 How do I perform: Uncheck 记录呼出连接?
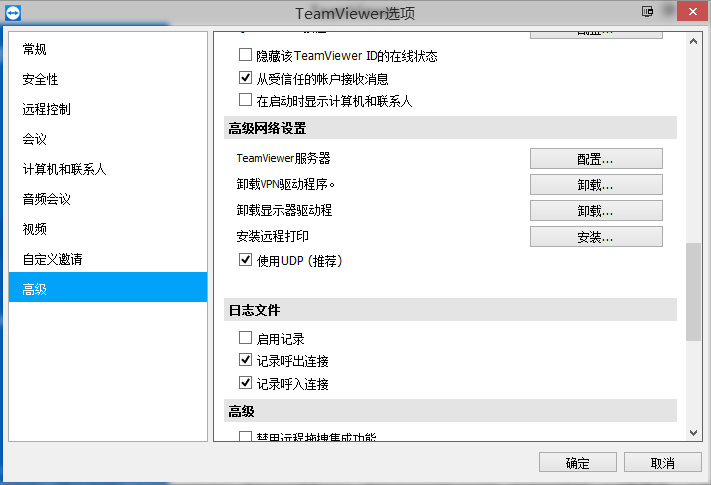[245, 360]
